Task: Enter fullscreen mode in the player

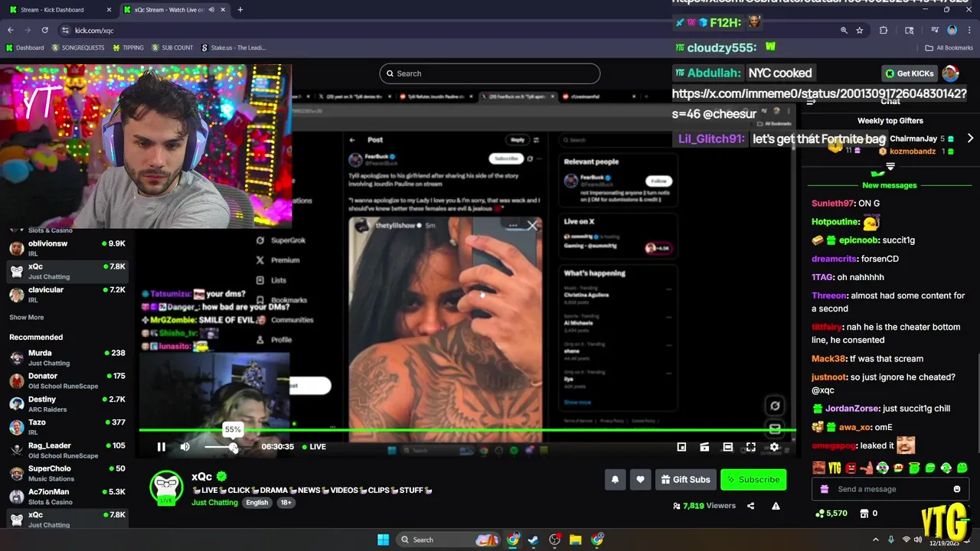Action: 751,447
